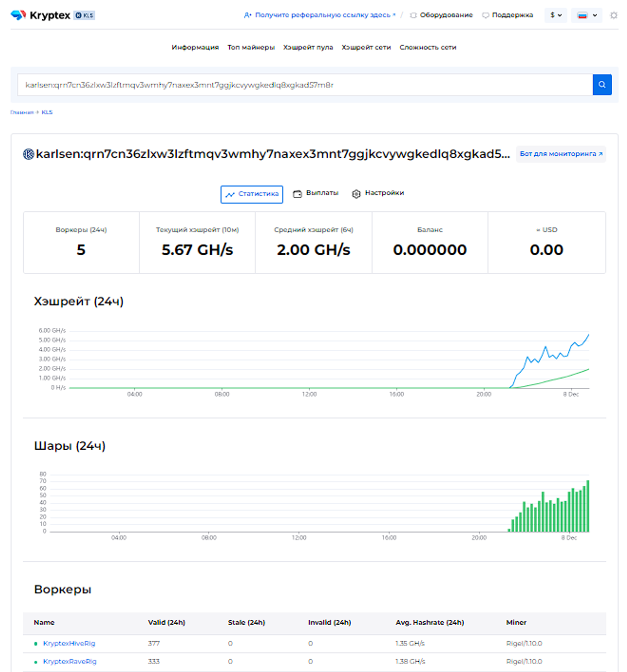Click average hashrate 2.00 GH/s
This screenshot has height=672, width=627.
(313, 250)
